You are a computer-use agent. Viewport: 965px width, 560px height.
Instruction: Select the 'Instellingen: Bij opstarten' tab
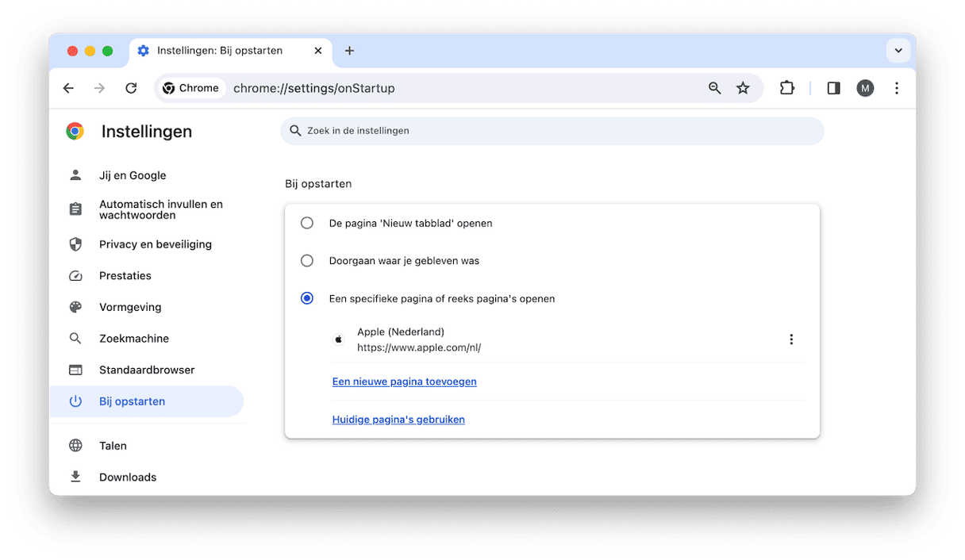pyautogui.click(x=230, y=51)
